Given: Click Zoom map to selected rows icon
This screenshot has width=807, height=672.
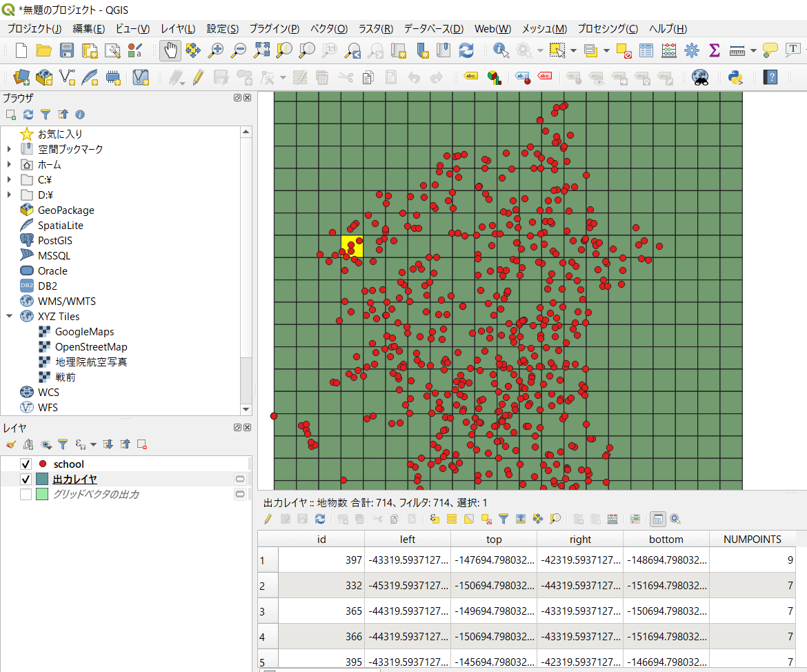Looking at the screenshot, I should (x=555, y=519).
